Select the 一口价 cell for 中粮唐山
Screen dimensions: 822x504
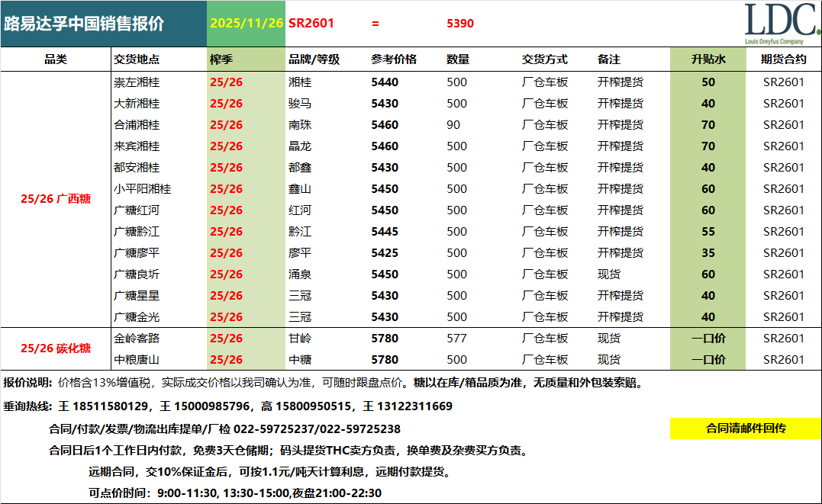tap(708, 360)
